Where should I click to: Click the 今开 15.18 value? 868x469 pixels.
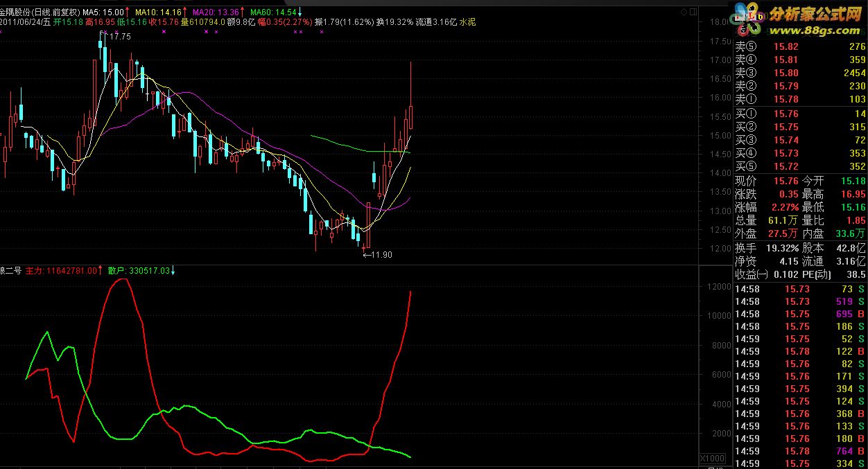853,181
